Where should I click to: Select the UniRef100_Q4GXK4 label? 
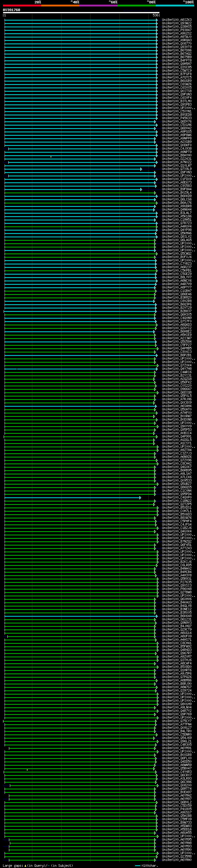tap(177, 531)
